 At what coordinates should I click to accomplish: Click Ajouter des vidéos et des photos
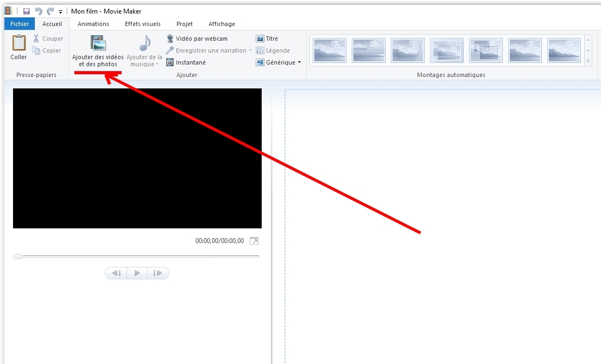point(98,50)
